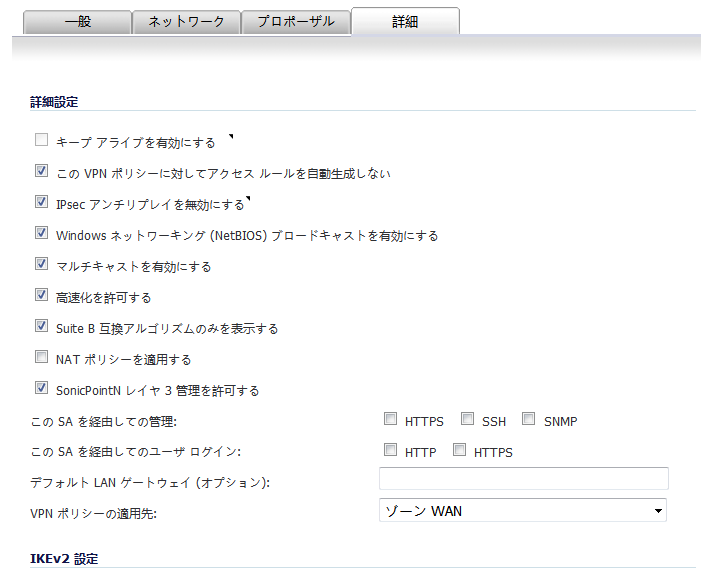Uncheck マルチキャストを有効にする
The image size is (702, 587).
pyautogui.click(x=41, y=264)
